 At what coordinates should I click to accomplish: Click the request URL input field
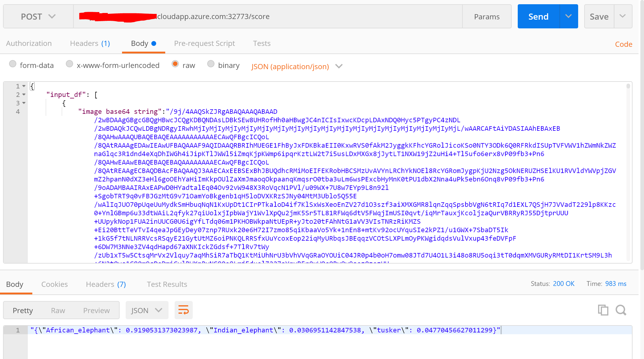pos(302,16)
